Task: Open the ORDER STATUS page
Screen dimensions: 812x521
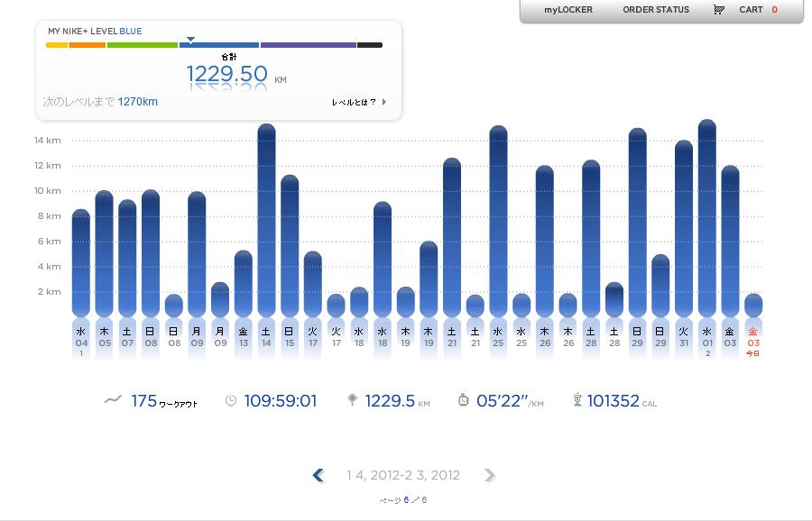Action: [x=656, y=9]
